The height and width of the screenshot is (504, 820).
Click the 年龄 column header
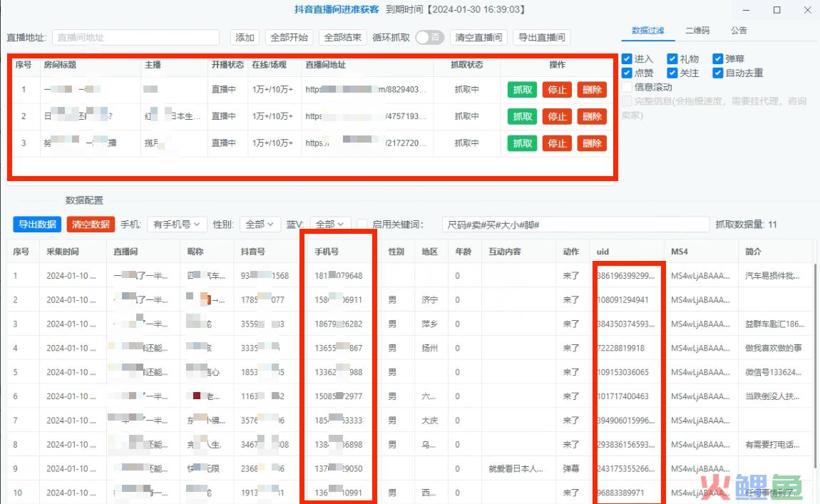(x=463, y=252)
